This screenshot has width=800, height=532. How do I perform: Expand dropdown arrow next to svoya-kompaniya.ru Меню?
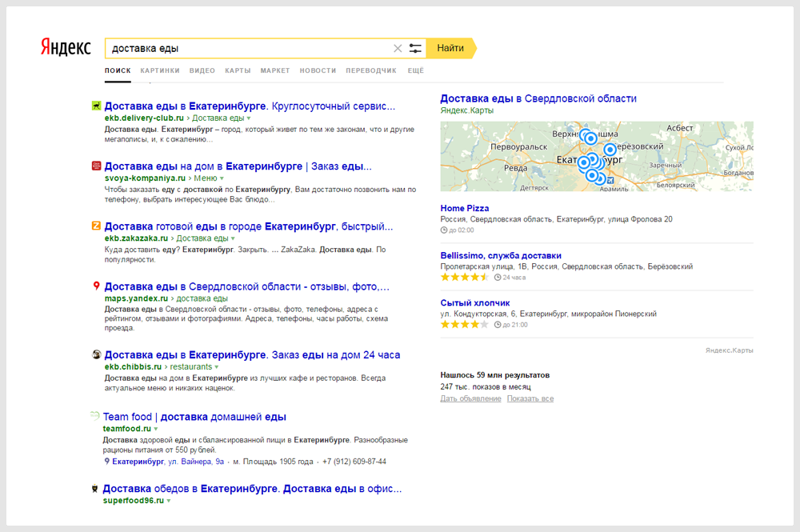(x=222, y=178)
